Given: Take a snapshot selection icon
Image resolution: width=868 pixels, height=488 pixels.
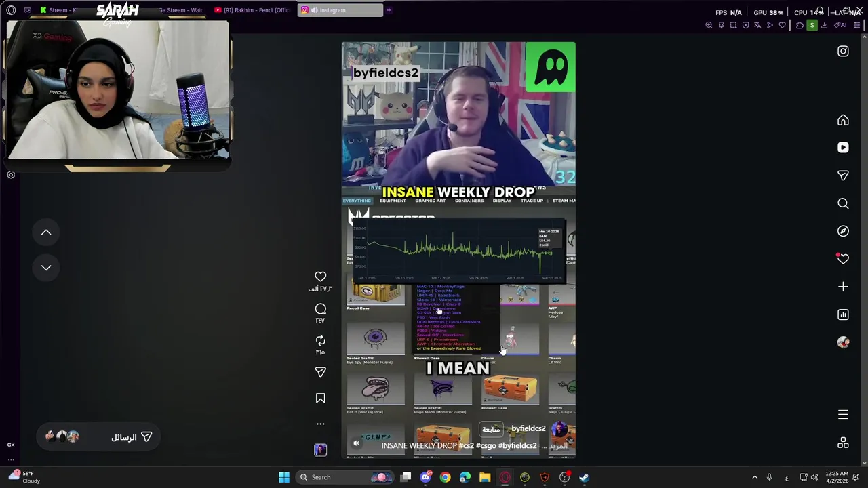Looking at the screenshot, I should [733, 25].
